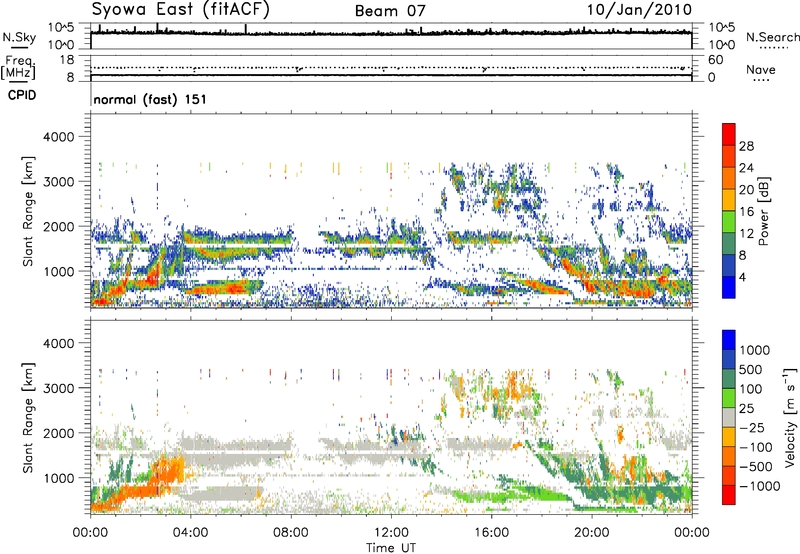Click the '1000' range tick of the power panel
The height and width of the screenshot is (554, 800).
tap(58, 271)
